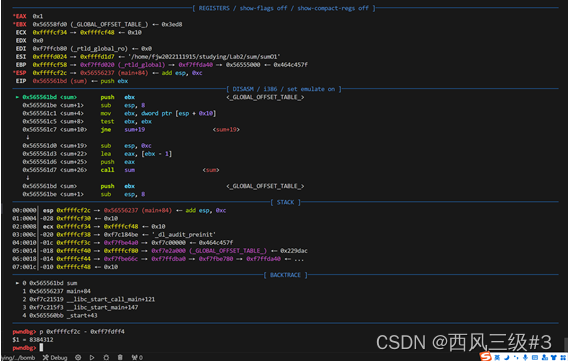
Task: Click the <sum+26> call sum instruction line
Action: (121, 170)
